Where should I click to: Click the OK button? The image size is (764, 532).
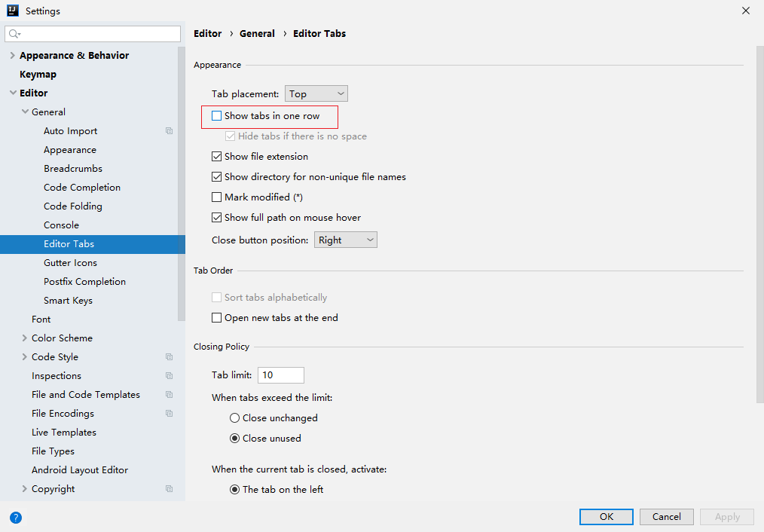[606, 516]
